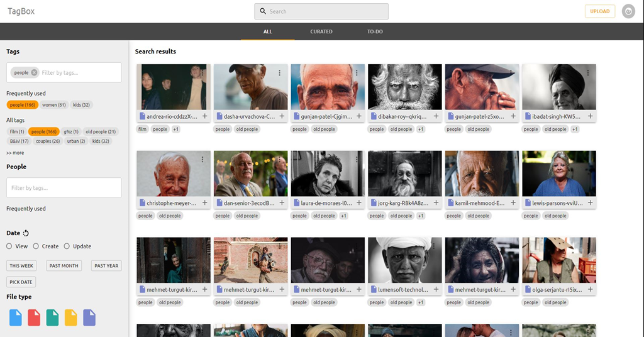Expand +1 tags on dibakar-roy card

coord(421,130)
